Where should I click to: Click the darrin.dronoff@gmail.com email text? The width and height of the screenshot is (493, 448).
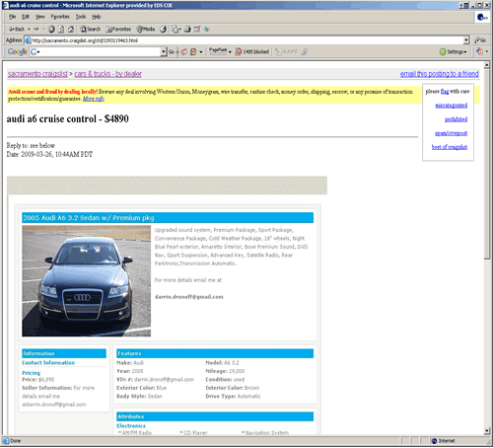(189, 297)
